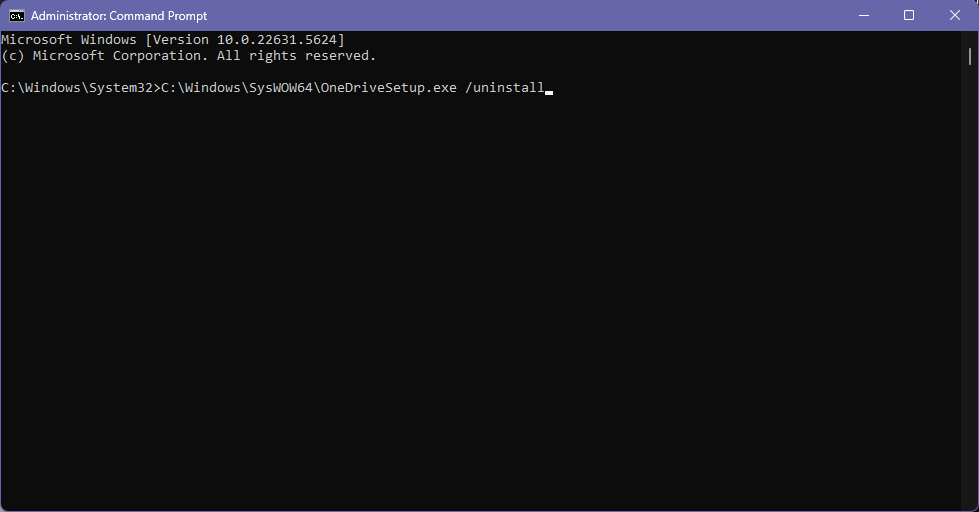Viewport: 979px width, 512px height.
Task: Click the blank line above the prompt
Action: 200,72
